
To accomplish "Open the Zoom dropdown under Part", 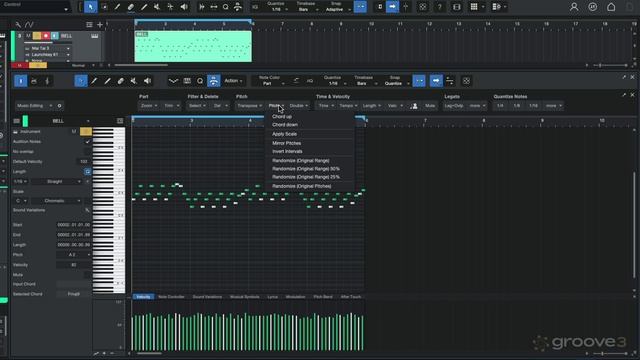I will [149, 106].
